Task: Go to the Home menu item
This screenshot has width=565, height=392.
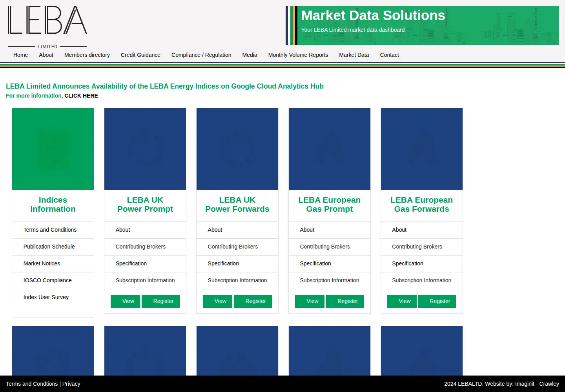Action: [x=20, y=55]
